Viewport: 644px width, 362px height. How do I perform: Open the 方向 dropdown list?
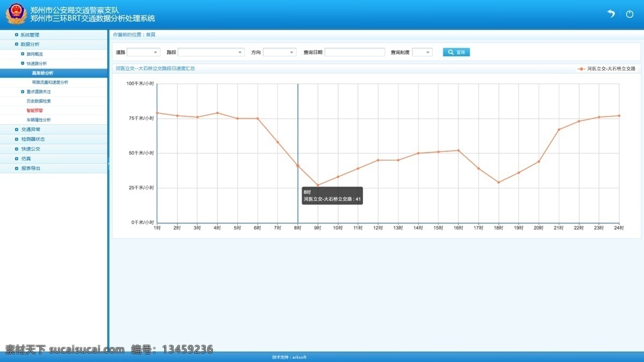[280, 52]
